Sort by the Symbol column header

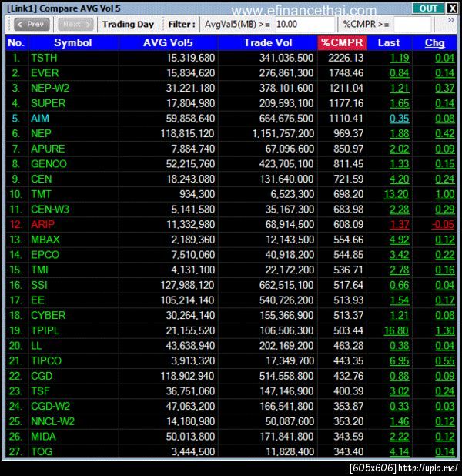pos(73,42)
